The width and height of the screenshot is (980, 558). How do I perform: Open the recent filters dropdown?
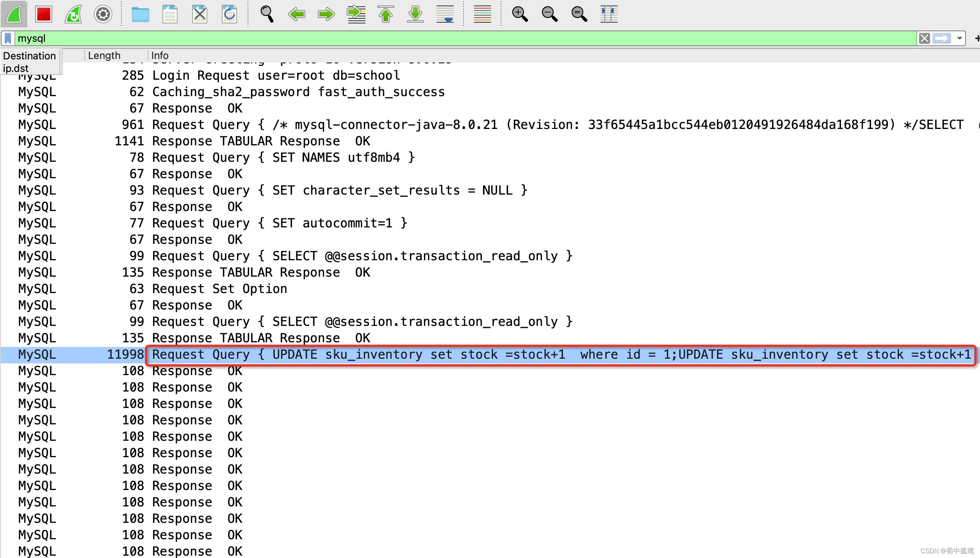click(x=959, y=38)
